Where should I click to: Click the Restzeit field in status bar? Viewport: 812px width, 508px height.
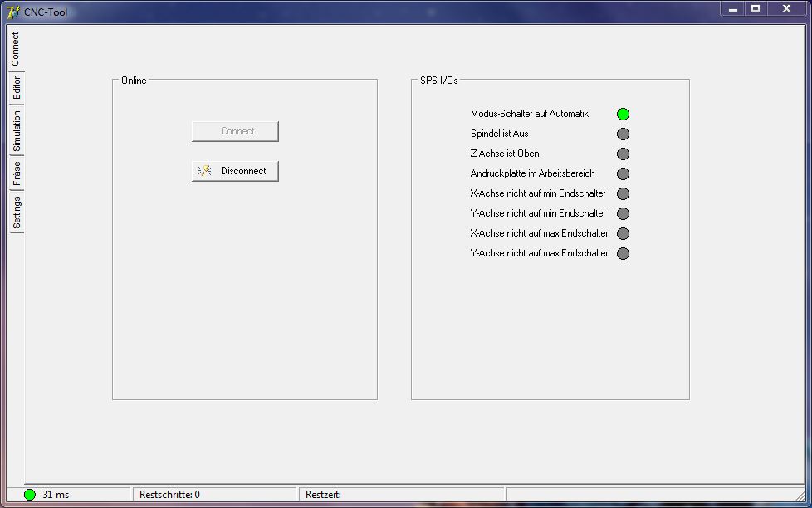pos(401,495)
